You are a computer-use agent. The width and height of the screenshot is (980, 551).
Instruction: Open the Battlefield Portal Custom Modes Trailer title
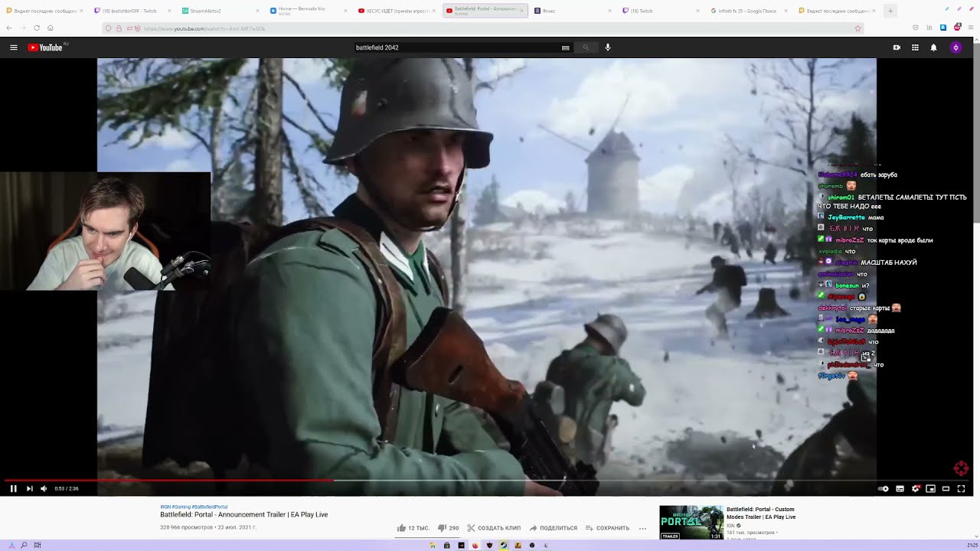click(761, 513)
